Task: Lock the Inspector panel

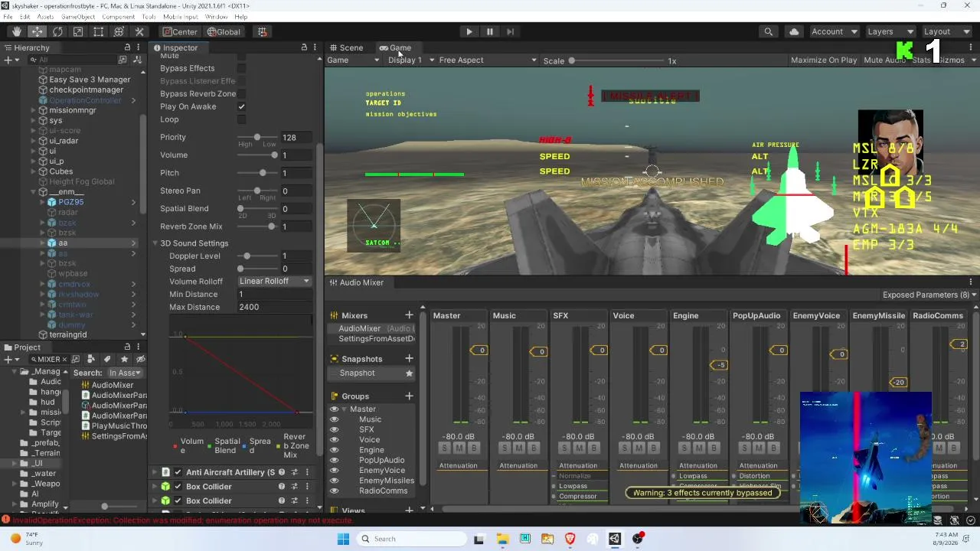Action: tap(304, 47)
